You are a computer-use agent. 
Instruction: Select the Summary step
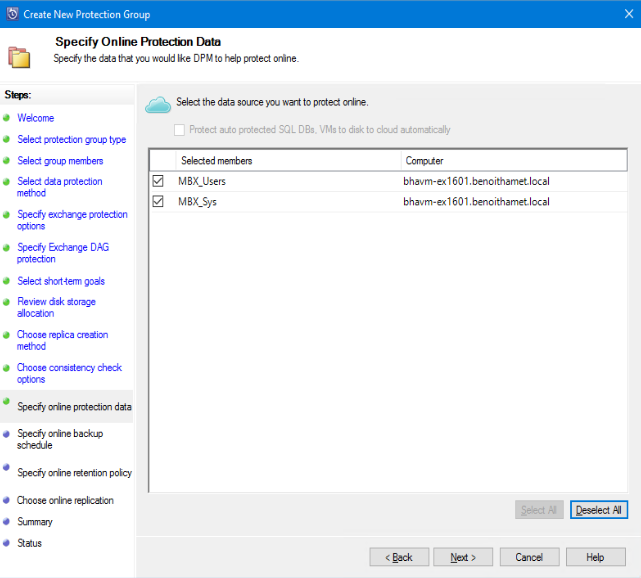(x=35, y=522)
